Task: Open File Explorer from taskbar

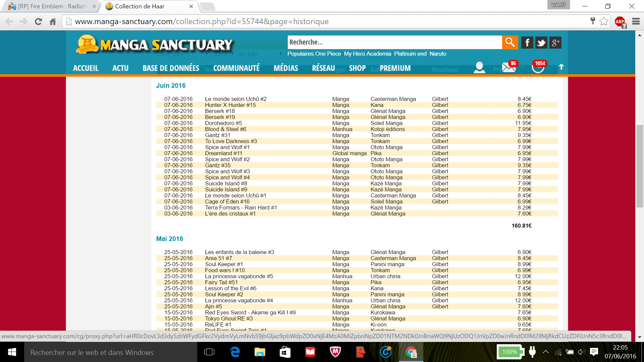Action: pos(260,352)
